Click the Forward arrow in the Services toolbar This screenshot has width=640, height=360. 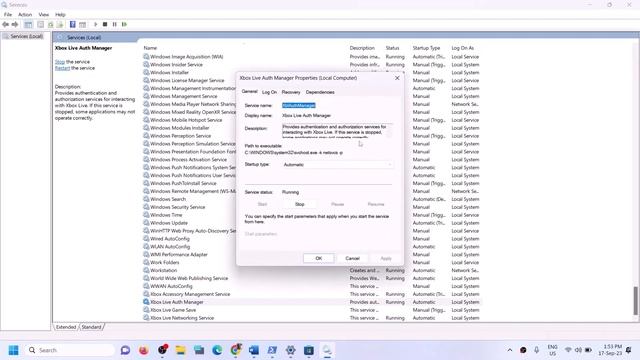tap(15, 24)
